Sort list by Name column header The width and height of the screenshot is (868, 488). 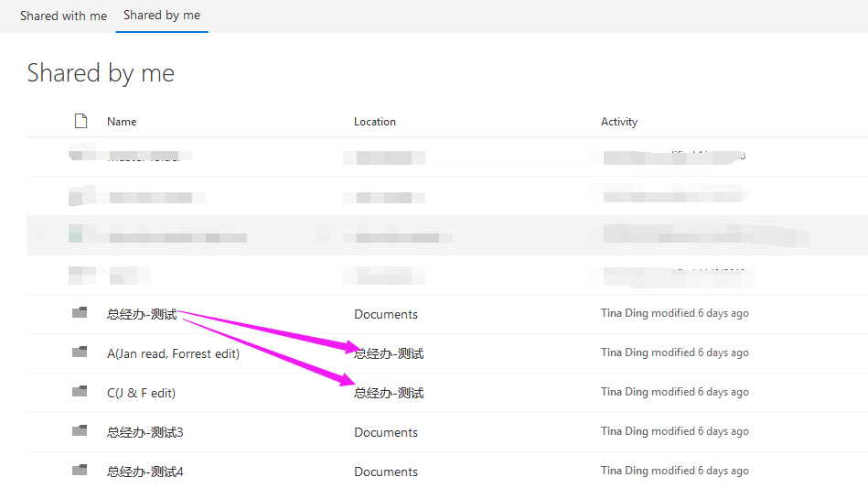tap(122, 121)
